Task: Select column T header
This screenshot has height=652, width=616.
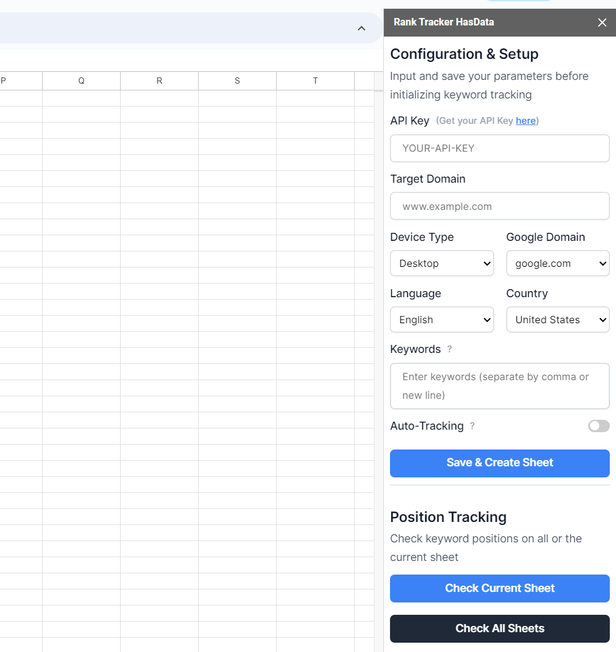Action: (315, 81)
